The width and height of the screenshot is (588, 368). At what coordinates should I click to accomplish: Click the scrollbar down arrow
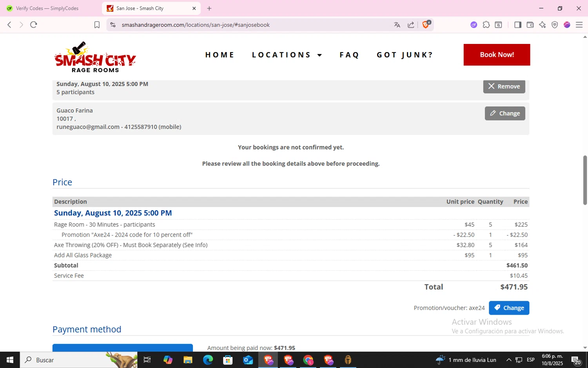pyautogui.click(x=585, y=348)
